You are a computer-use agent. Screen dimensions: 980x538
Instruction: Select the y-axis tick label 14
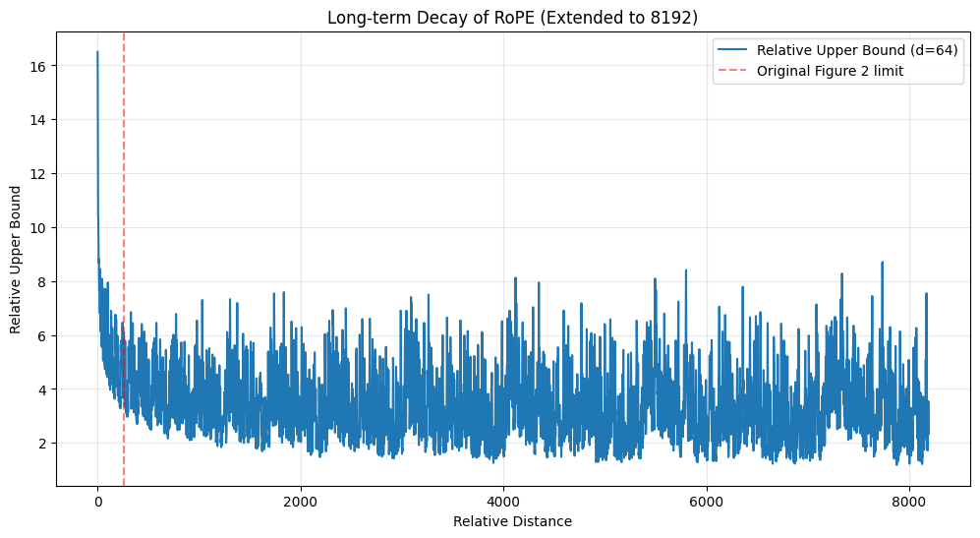pos(40,120)
